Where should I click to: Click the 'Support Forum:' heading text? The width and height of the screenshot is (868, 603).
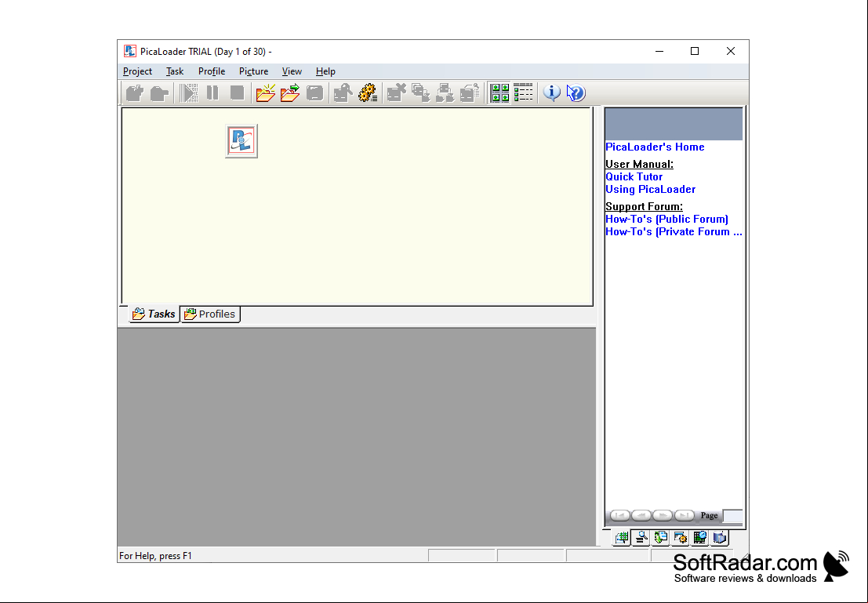point(644,206)
